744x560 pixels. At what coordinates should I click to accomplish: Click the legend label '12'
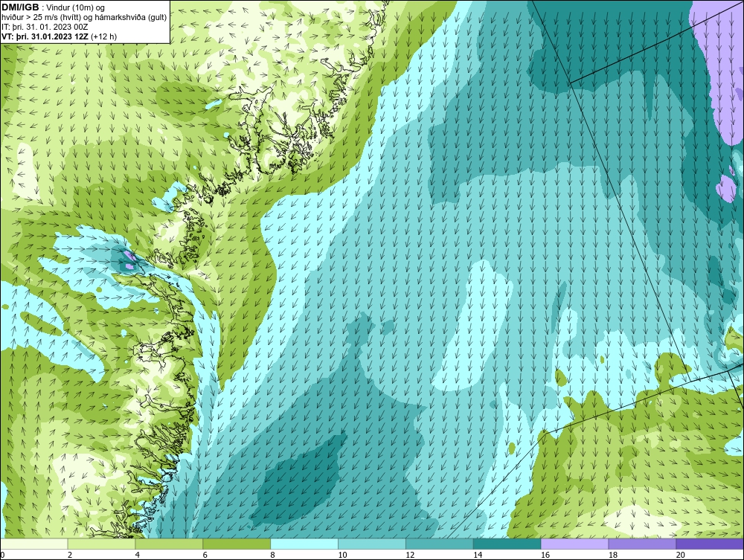(x=410, y=555)
